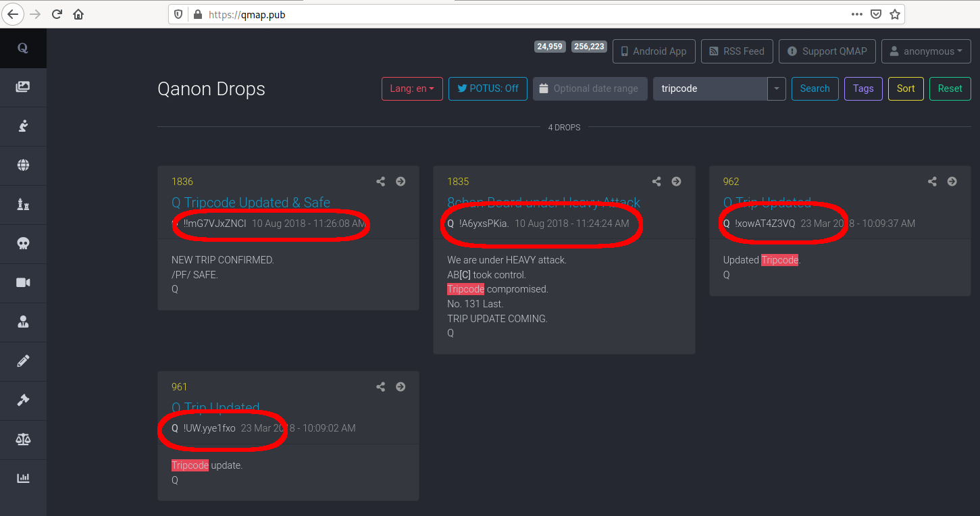This screenshot has height=516, width=980.
Task: Expand the search field dropdown arrow
Action: (777, 88)
